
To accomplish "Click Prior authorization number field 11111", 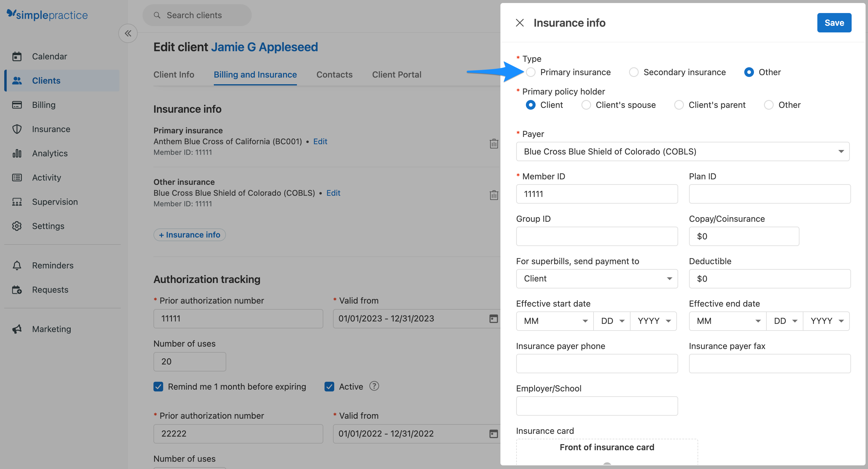I will [238, 318].
